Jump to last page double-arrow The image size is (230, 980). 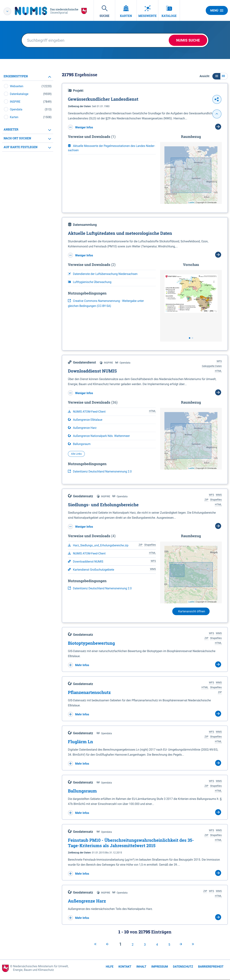[193, 944]
